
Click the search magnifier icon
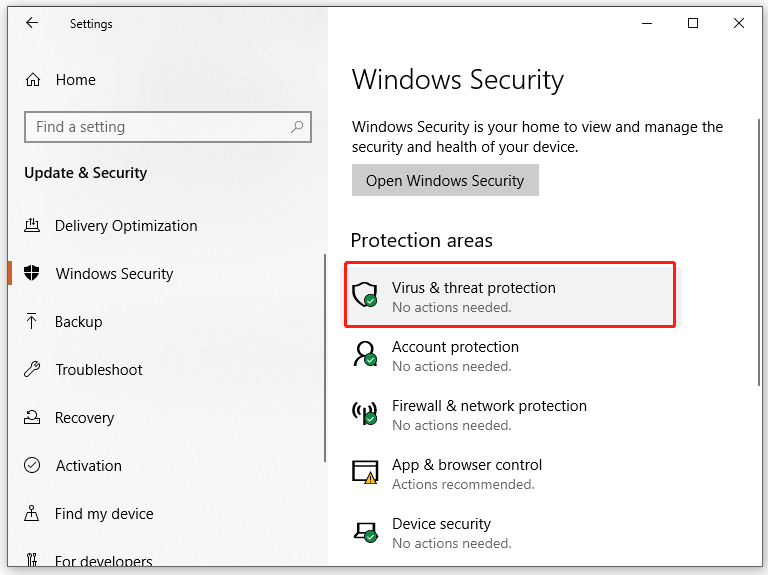[297, 127]
